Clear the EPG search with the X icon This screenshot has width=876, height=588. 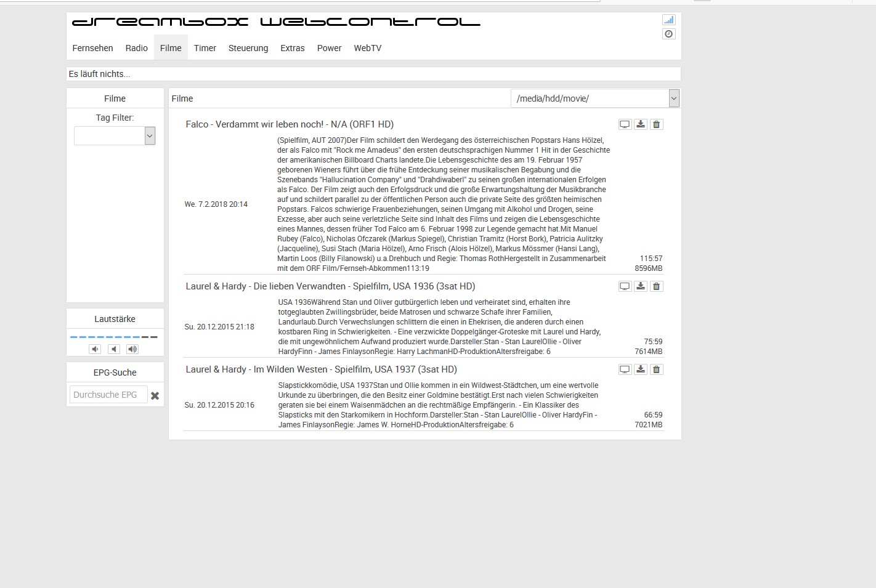(155, 396)
